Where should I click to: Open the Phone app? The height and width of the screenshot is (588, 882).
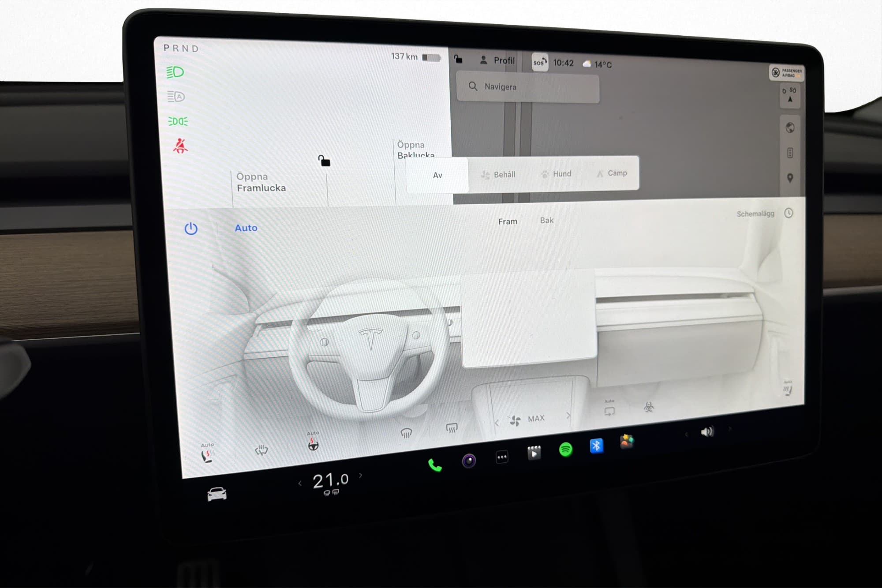tap(435, 465)
